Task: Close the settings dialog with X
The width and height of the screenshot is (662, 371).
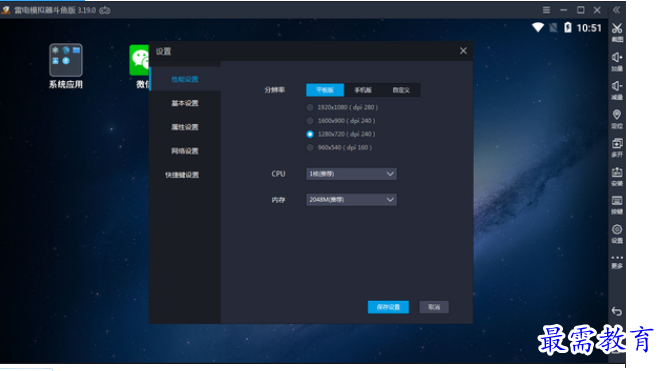Action: click(463, 51)
